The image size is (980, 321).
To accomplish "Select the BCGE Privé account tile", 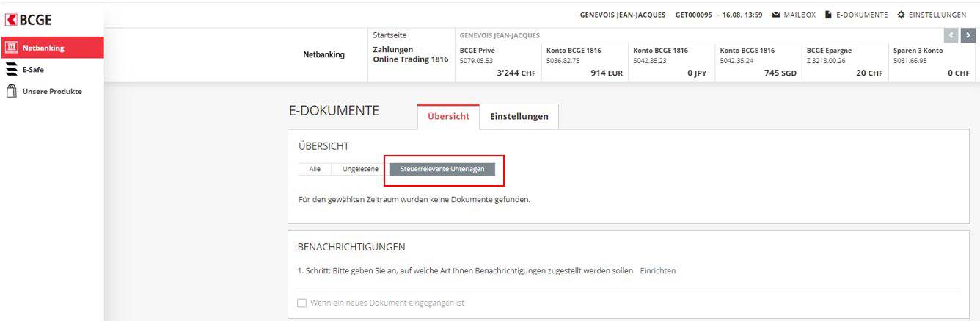I will [497, 62].
